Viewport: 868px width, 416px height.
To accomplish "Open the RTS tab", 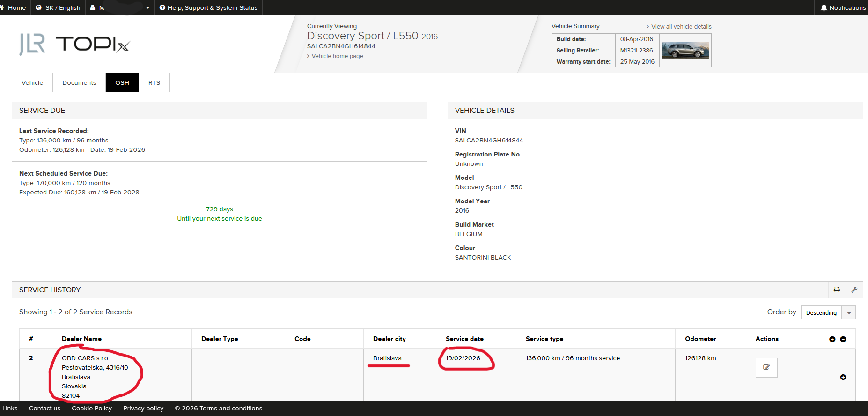I will [x=154, y=82].
